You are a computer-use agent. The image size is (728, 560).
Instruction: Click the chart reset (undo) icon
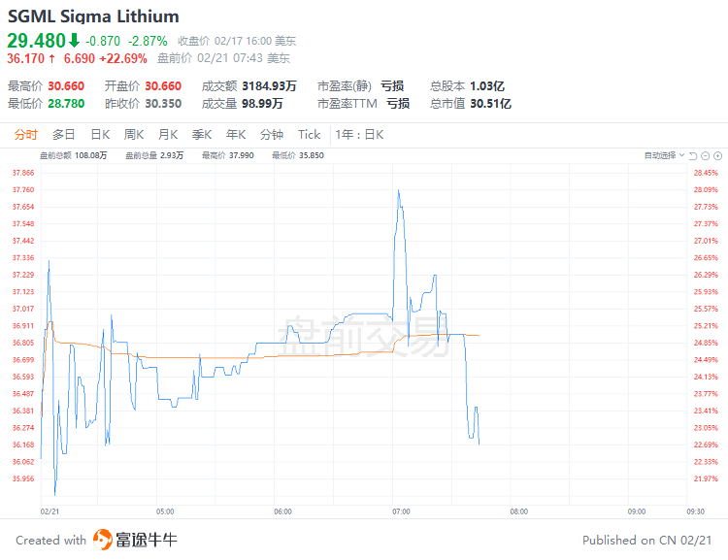[693, 155]
